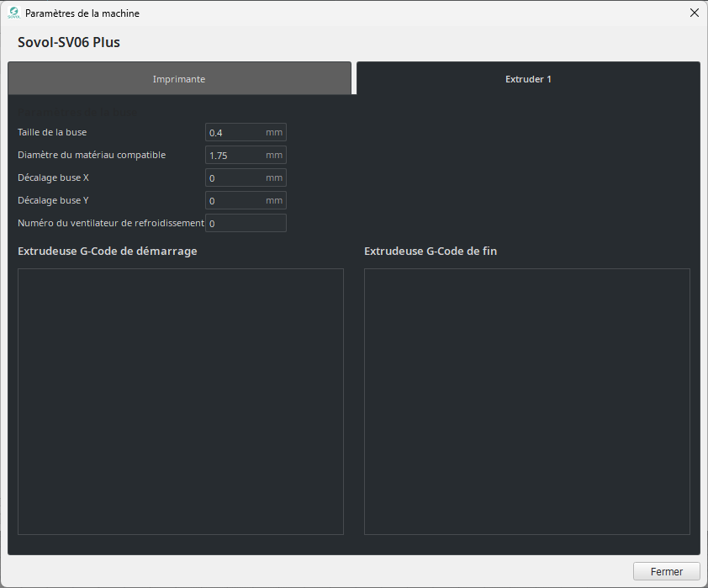Click the Diamètre du matériau compatible label
Image resolution: width=708 pixels, height=588 pixels.
point(92,155)
